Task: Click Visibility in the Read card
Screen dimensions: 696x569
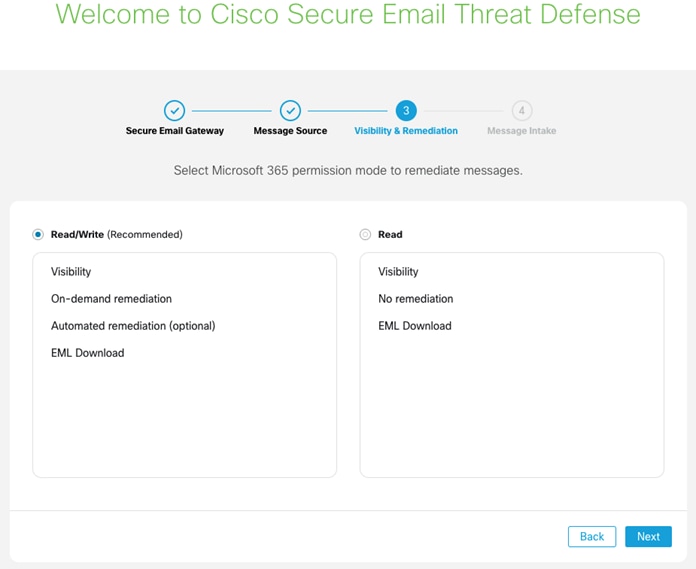Action: click(398, 272)
